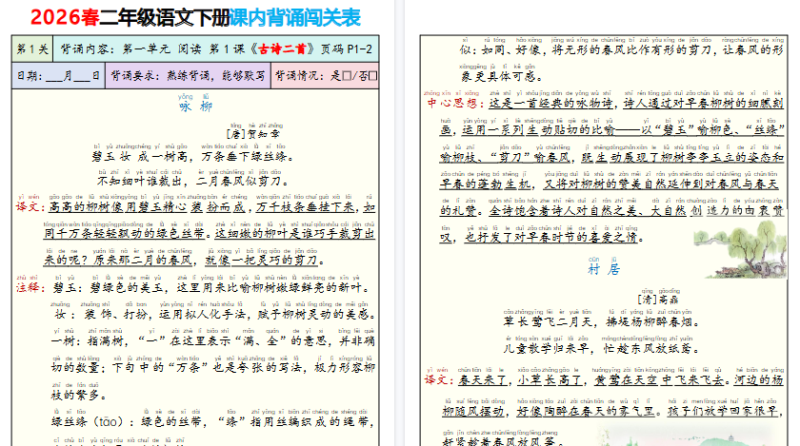Click the 日期 month blank field
Screen dimensions: 800x446
(x=54, y=77)
